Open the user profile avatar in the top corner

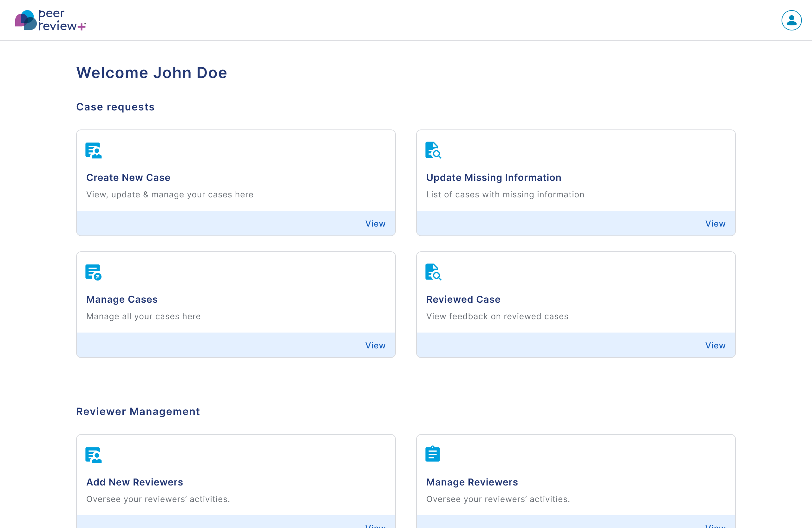point(791,20)
